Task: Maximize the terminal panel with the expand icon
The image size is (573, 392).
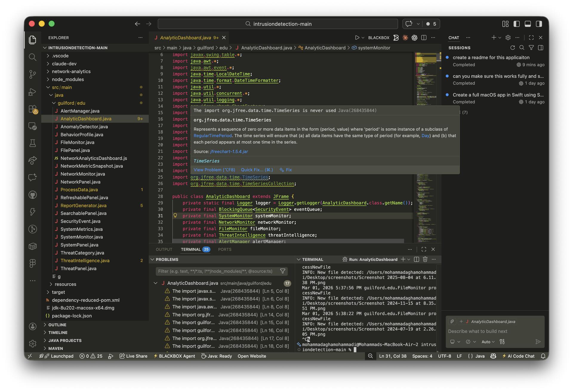Action: click(423, 249)
